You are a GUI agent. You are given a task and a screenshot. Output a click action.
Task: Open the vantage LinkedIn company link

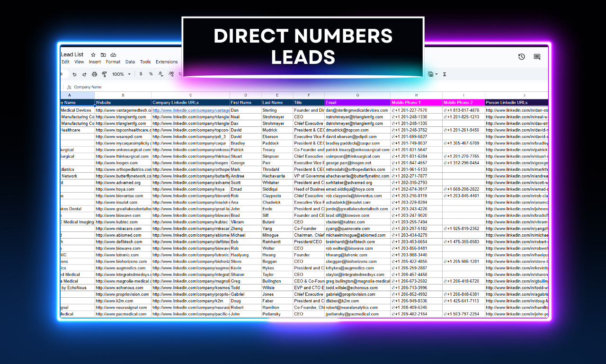[191, 110]
